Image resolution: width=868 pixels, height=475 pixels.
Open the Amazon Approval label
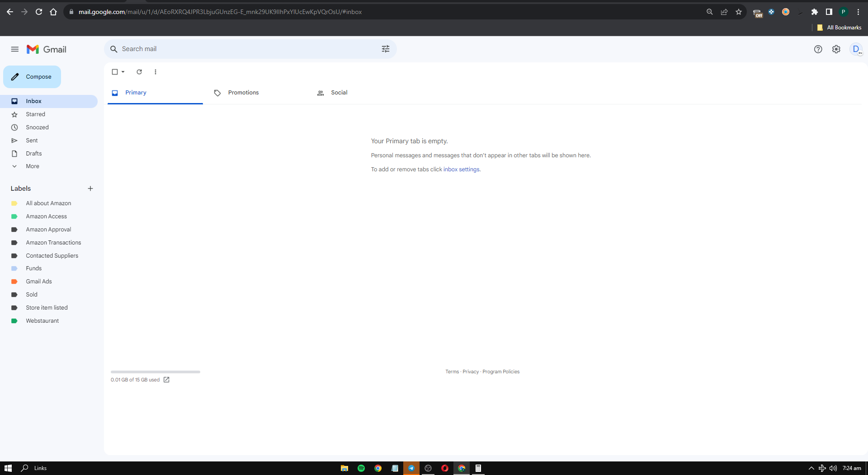pos(49,230)
